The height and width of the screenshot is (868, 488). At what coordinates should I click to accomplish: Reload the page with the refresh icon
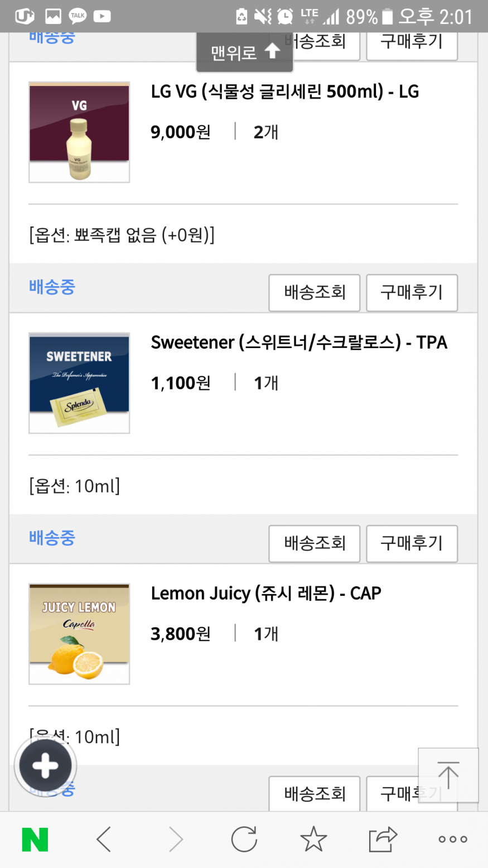click(244, 839)
